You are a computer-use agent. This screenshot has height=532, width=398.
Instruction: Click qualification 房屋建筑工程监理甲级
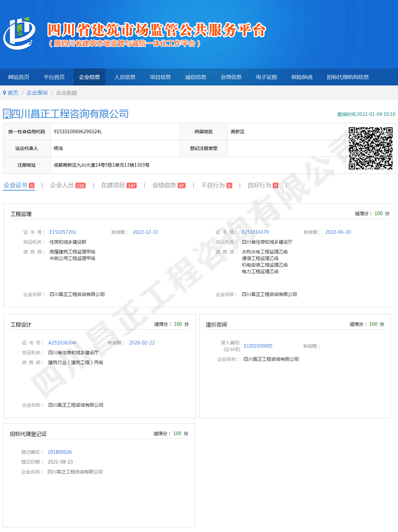(72, 252)
